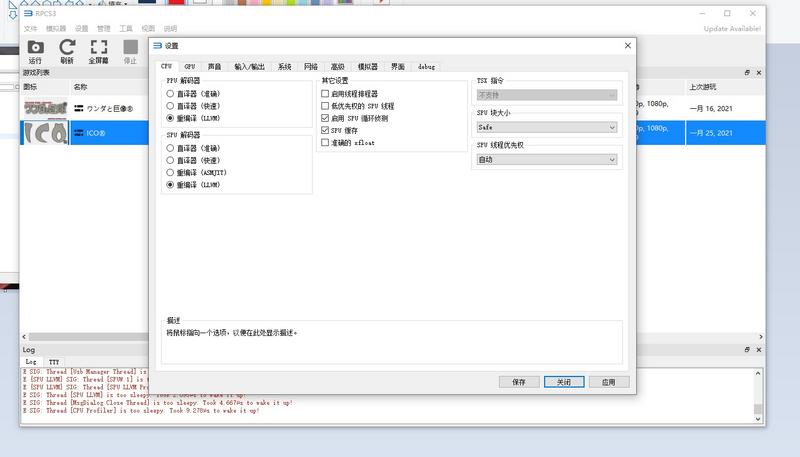Uncheck the SPU 缓存 checkbox
The image size is (800, 457).
(x=325, y=131)
